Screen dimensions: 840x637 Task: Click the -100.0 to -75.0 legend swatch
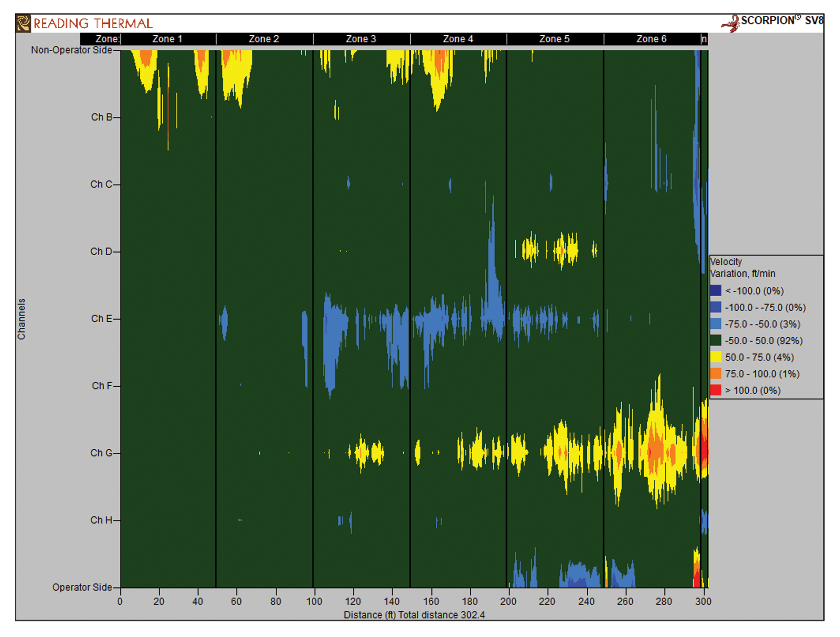tap(716, 307)
